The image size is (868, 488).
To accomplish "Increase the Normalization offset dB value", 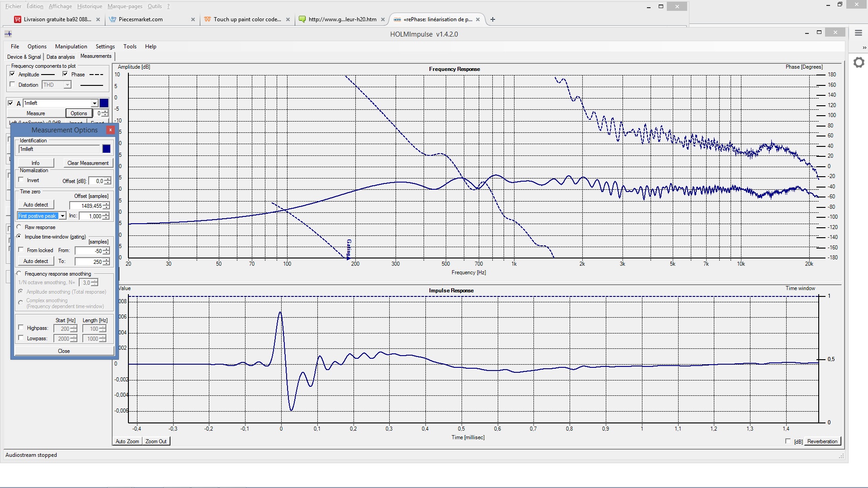I will point(108,179).
